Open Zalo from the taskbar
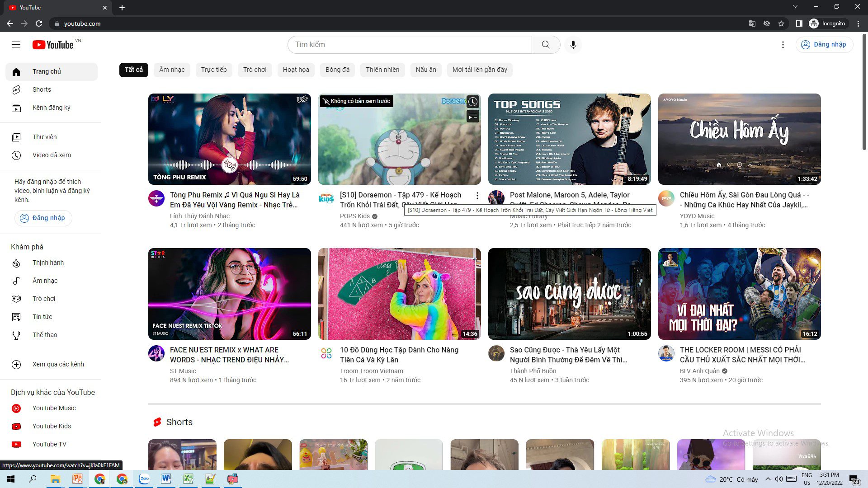The height and width of the screenshot is (488, 868). [x=144, y=479]
